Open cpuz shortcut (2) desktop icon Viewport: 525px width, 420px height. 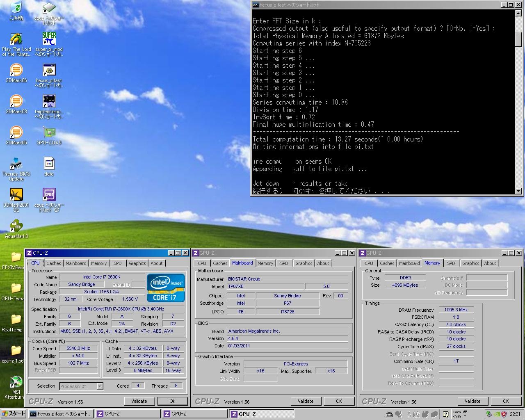pos(49,200)
